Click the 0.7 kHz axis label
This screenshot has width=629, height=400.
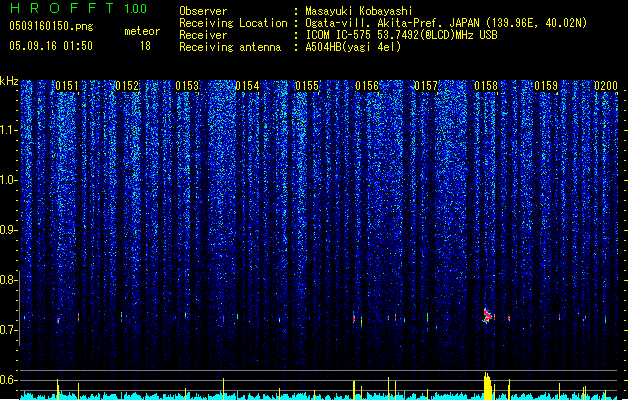click(x=8, y=330)
